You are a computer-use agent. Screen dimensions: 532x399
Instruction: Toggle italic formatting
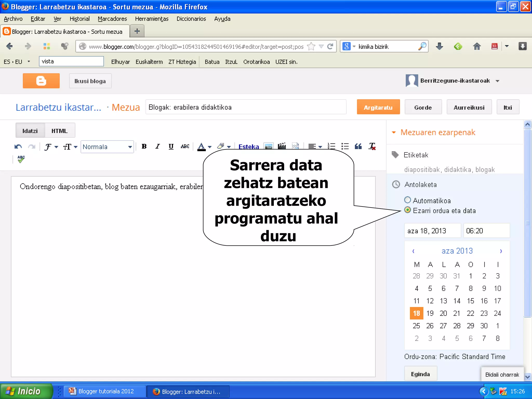coord(157,147)
